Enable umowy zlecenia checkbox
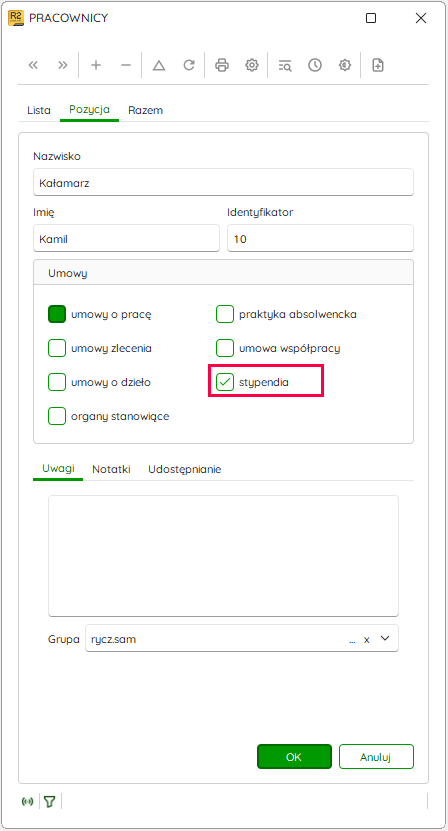Viewport: 448px width, 831px height. pyautogui.click(x=57, y=348)
